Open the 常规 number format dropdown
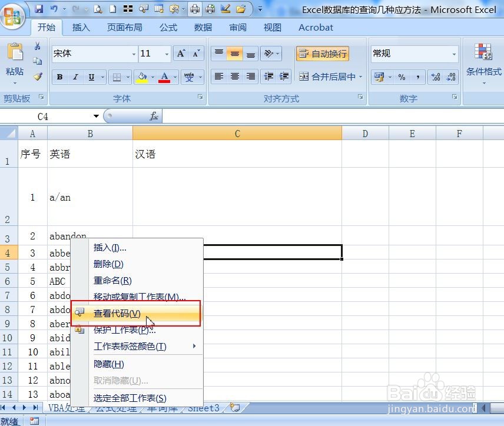The width and height of the screenshot is (504, 426). point(453,54)
